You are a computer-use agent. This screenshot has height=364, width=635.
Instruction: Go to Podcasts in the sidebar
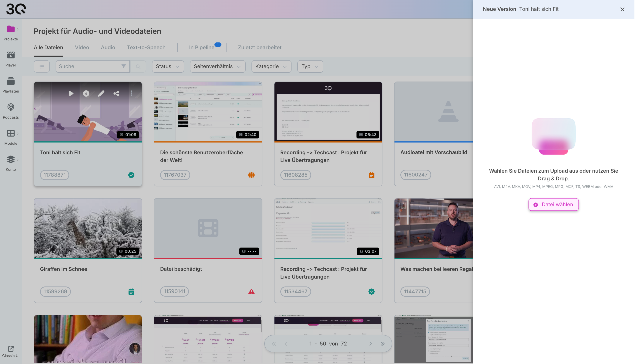(11, 111)
